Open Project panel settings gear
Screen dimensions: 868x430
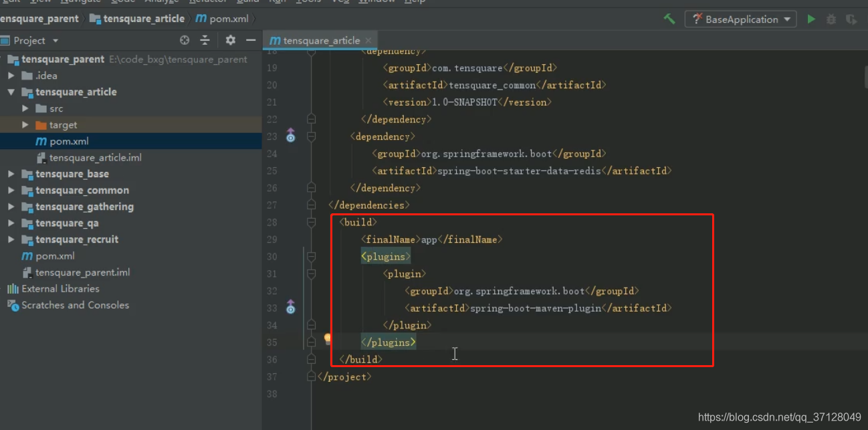pyautogui.click(x=231, y=40)
